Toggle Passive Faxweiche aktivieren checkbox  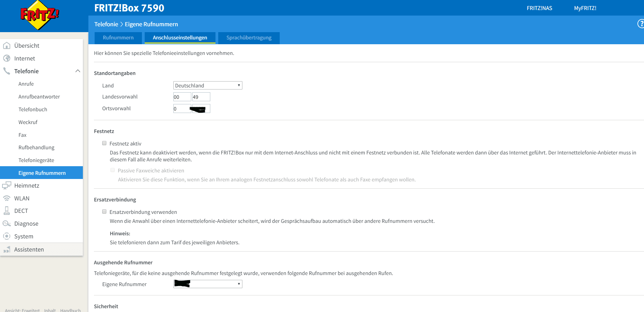113,170
